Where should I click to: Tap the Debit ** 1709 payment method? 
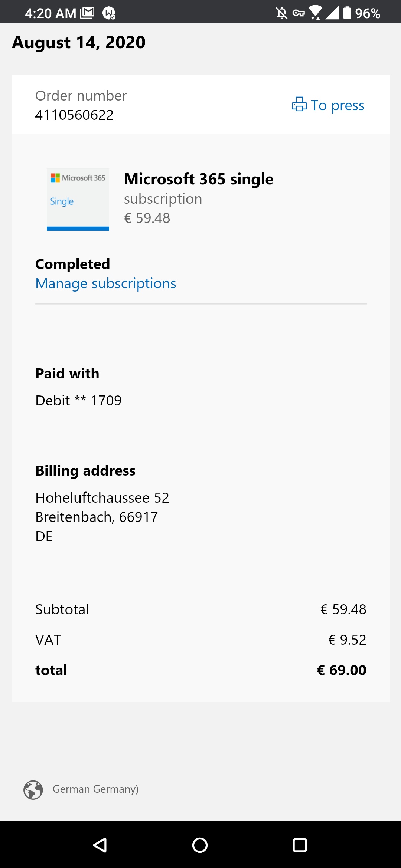[78, 401]
